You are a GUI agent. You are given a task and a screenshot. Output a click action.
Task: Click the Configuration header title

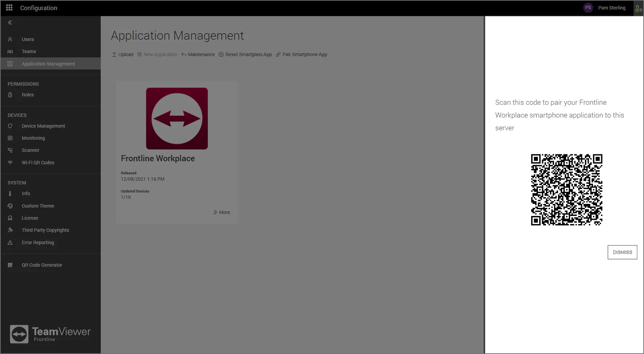[39, 8]
